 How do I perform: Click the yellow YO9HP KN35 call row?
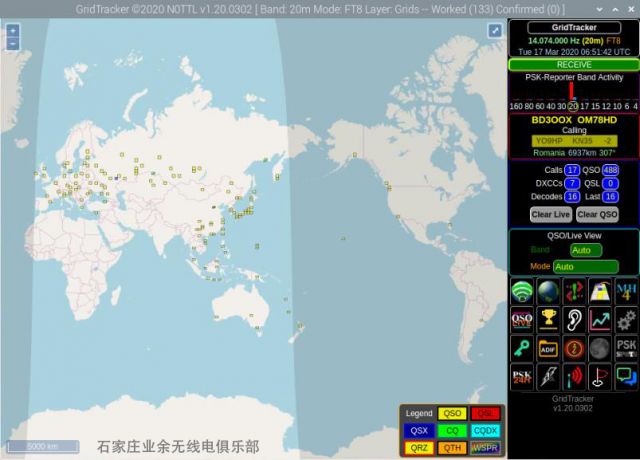pyautogui.click(x=574, y=141)
